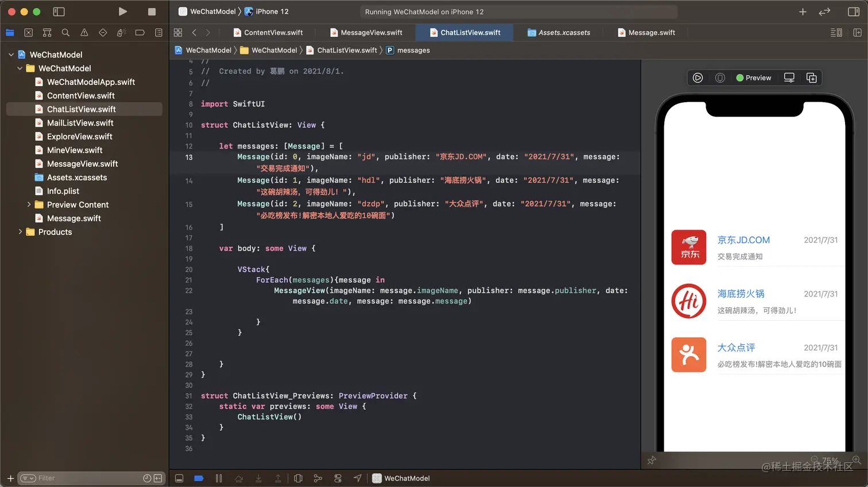
Task: Select the ChatListView.swift tab
Action: tap(465, 33)
